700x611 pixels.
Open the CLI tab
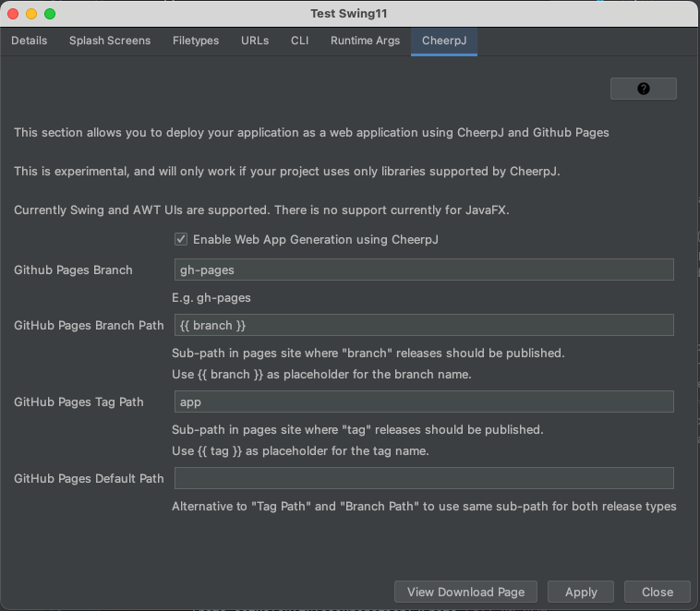299,41
